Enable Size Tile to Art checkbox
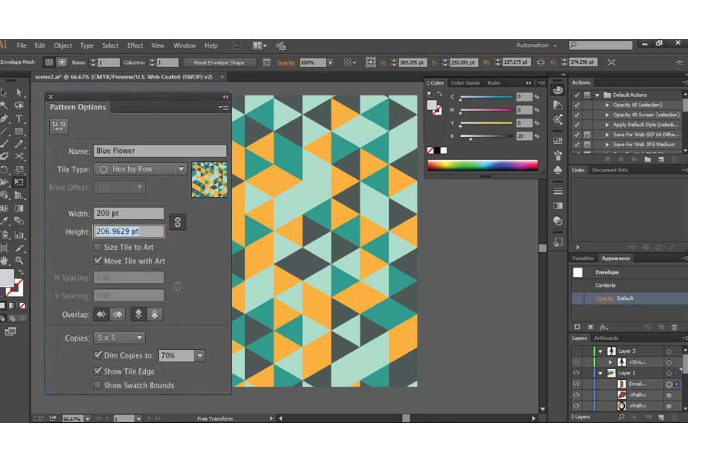The image size is (720, 450). [97, 247]
